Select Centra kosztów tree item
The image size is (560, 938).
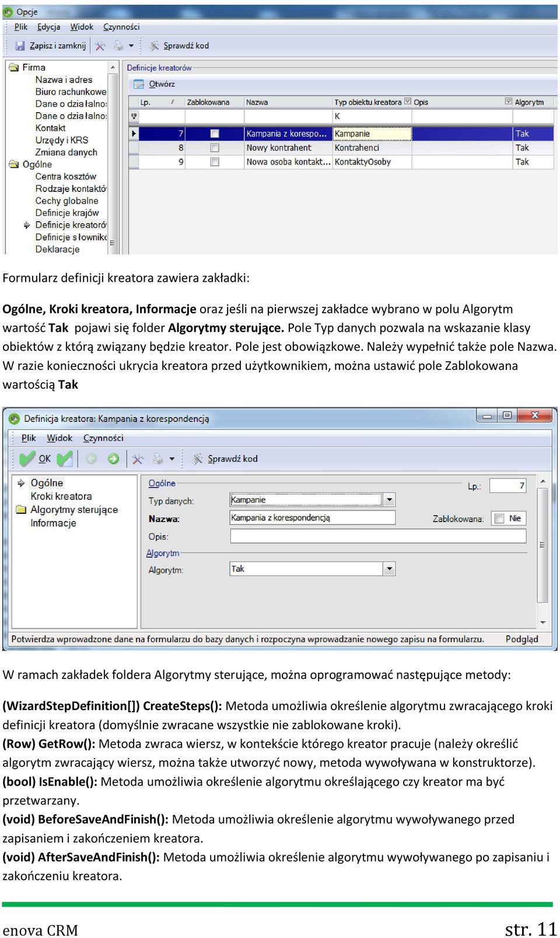click(66, 176)
